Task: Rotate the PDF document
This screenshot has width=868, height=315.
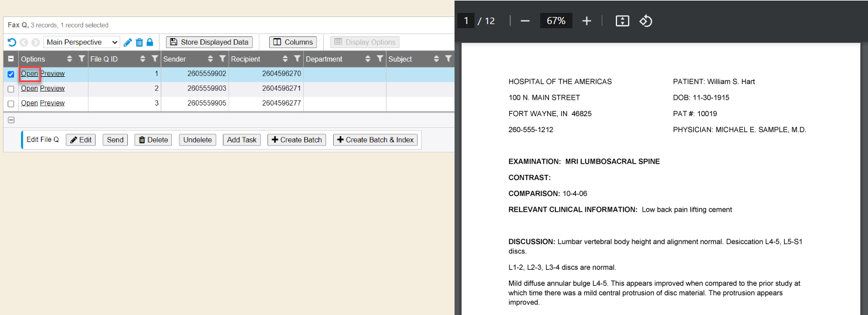Action: pos(646,21)
